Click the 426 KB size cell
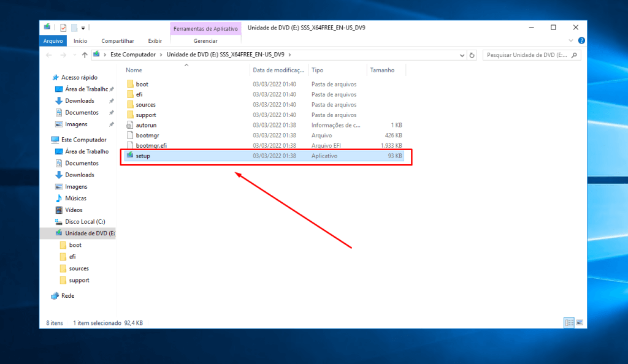 click(x=393, y=135)
